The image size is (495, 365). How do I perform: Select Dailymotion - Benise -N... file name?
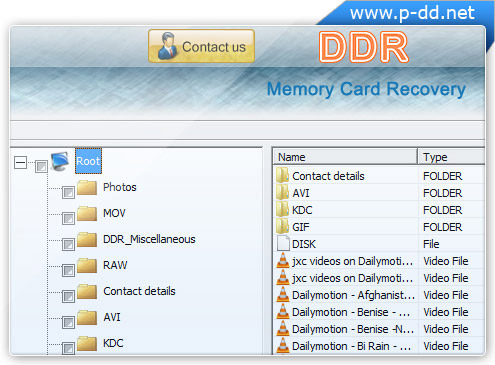point(353,329)
